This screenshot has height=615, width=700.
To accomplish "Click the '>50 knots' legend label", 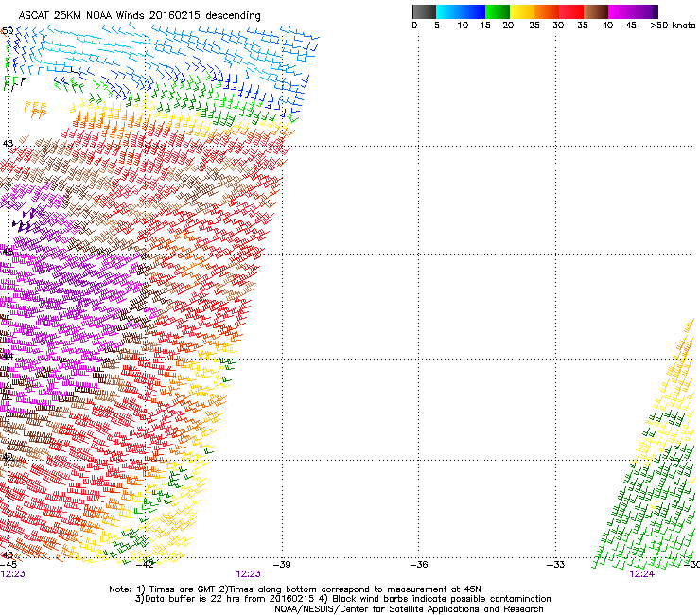I will click(x=673, y=26).
